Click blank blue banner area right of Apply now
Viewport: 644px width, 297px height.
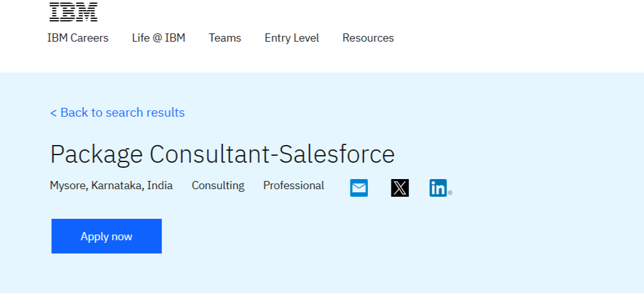378,236
